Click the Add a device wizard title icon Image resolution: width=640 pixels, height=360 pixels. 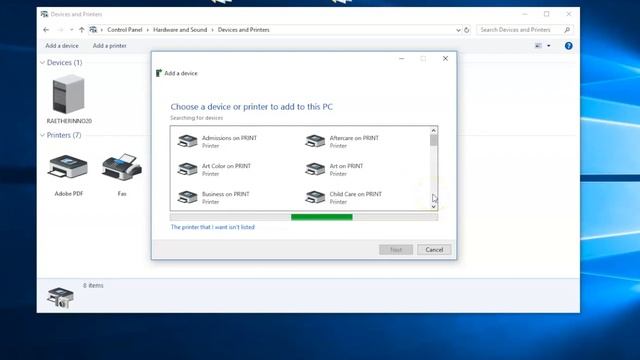click(159, 73)
